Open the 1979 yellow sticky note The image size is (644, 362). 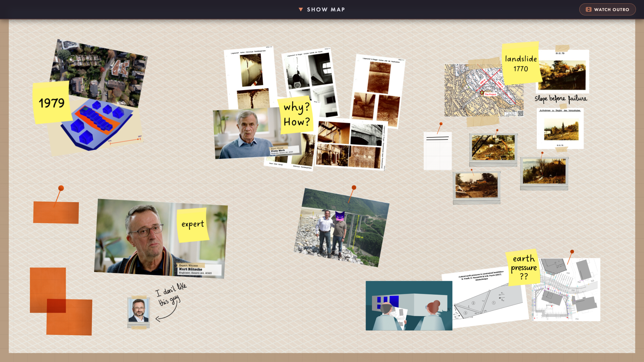[x=52, y=102]
